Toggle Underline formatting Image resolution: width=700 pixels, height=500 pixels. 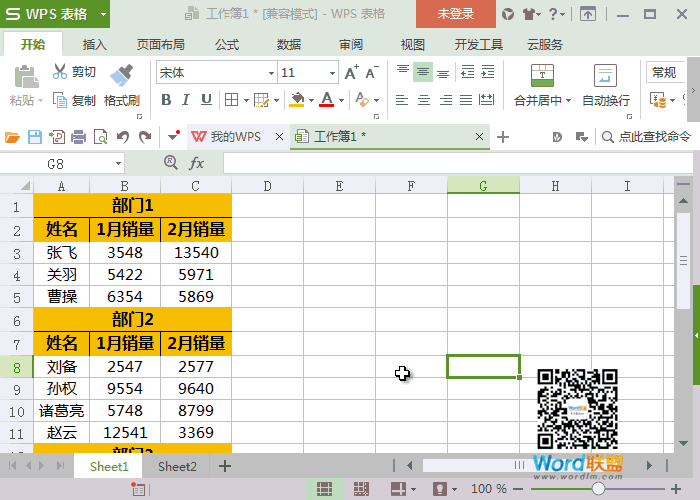(x=206, y=100)
